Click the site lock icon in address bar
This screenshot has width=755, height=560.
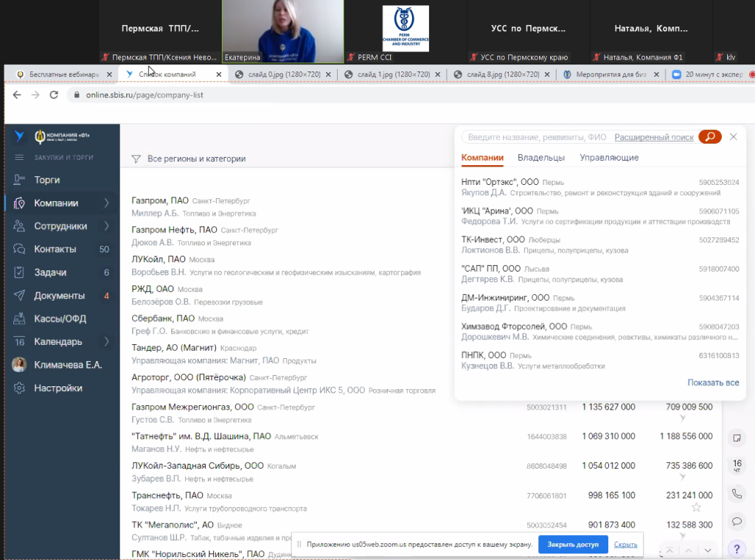[x=77, y=95]
